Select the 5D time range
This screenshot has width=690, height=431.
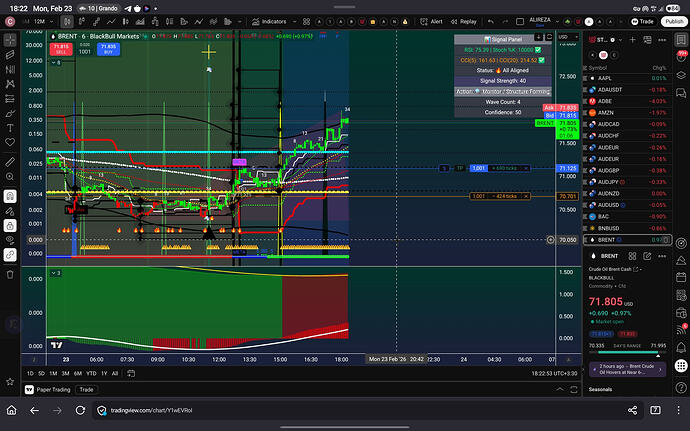click(41, 373)
